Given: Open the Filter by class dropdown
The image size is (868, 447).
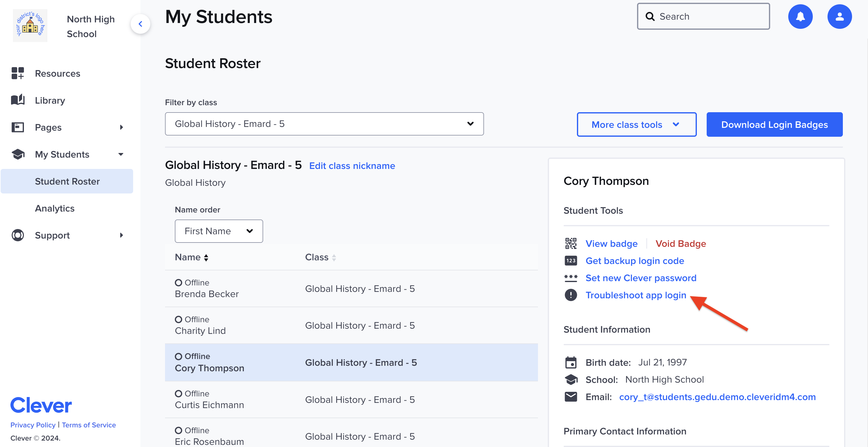Looking at the screenshot, I should [x=324, y=124].
